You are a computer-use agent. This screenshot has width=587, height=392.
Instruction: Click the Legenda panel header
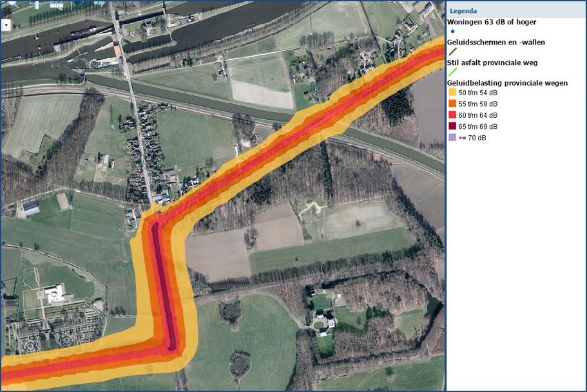pyautogui.click(x=516, y=11)
